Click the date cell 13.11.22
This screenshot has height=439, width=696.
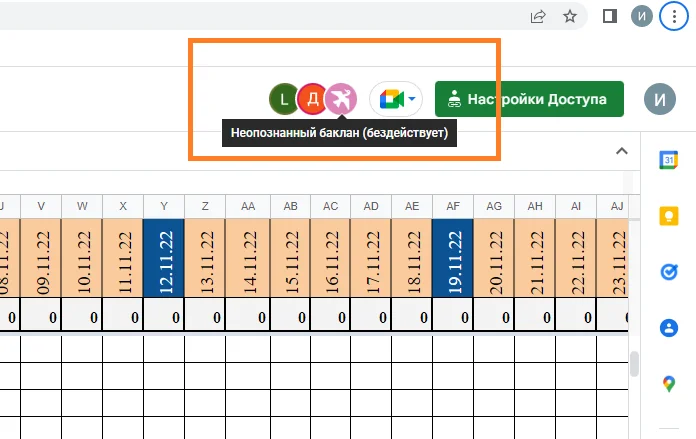point(205,258)
